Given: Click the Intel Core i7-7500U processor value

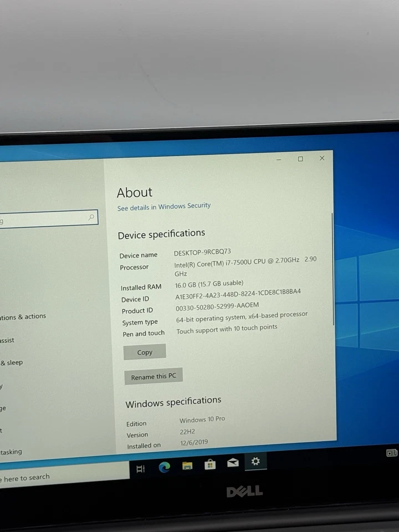Looking at the screenshot, I should tap(245, 266).
